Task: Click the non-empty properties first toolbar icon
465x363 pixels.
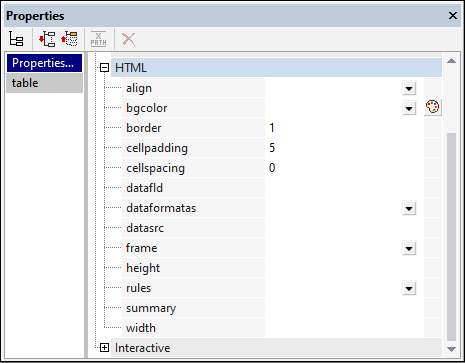Action: [x=47, y=39]
